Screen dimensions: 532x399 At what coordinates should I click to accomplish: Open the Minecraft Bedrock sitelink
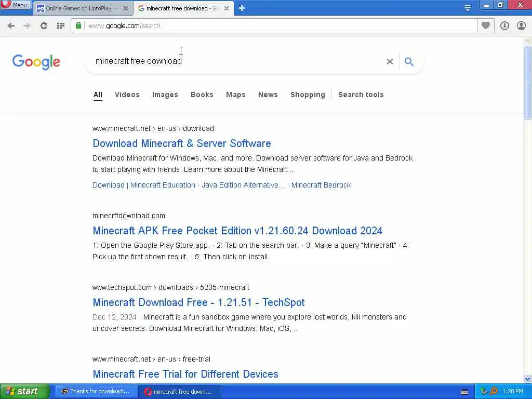pyautogui.click(x=321, y=185)
